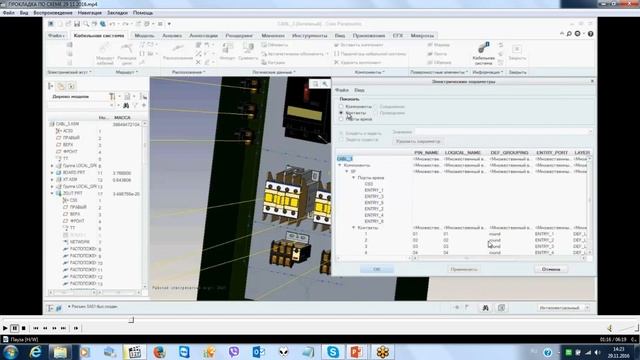
Task: Select NETWORK in the model tree
Action: (80, 242)
